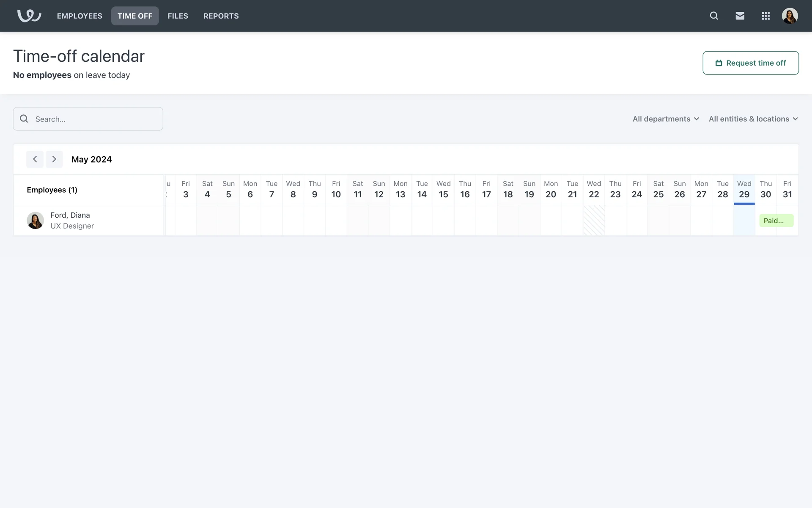Open the mail inbox icon
812x508 pixels.
coord(740,16)
